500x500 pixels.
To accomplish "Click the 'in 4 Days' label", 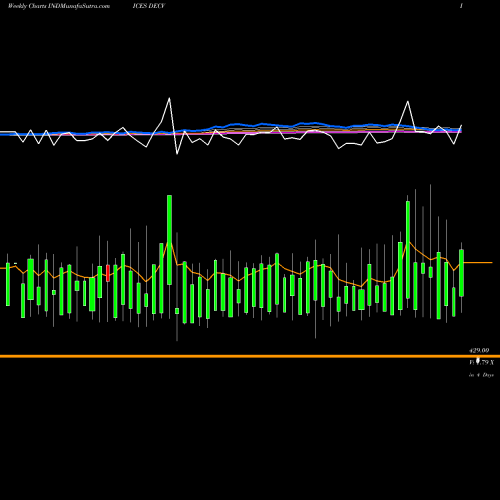I will [x=481, y=375].
